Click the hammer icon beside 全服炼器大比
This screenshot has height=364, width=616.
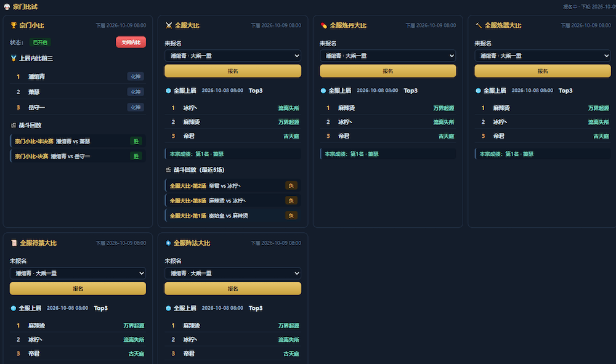(479, 25)
